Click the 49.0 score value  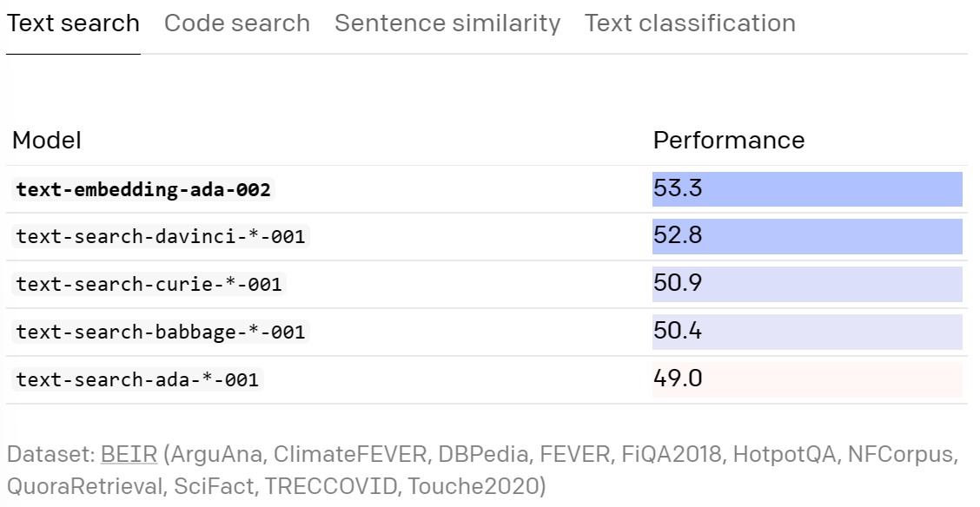[678, 379]
